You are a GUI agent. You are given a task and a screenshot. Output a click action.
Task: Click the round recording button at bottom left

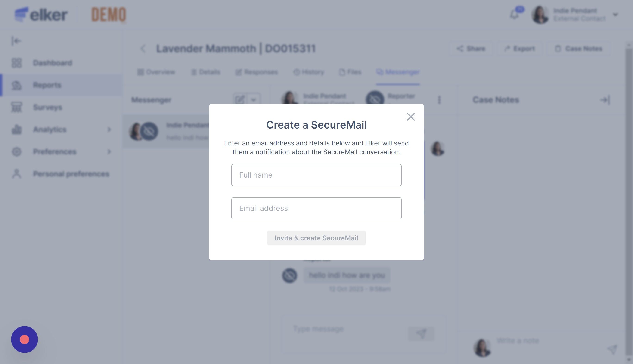[x=25, y=339]
